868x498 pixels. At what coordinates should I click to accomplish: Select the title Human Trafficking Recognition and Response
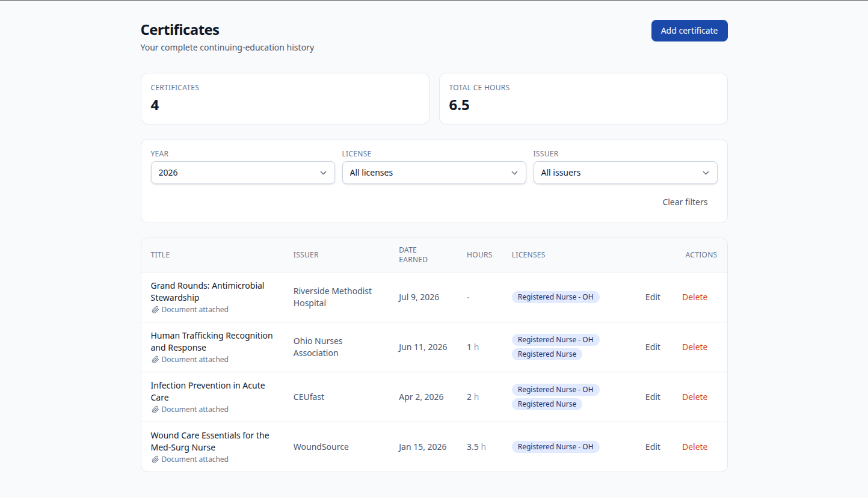pyautogui.click(x=212, y=342)
